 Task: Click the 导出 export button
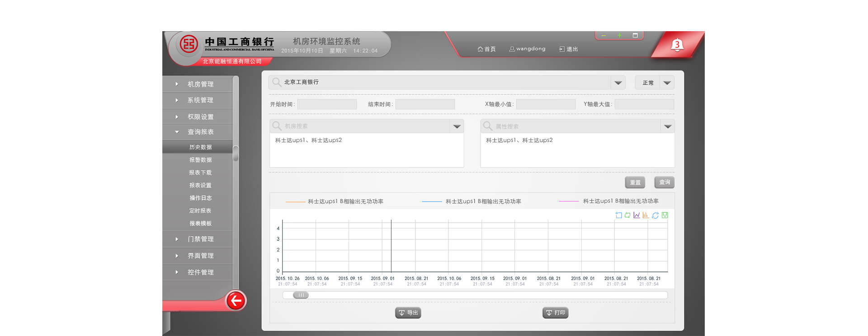tap(408, 313)
